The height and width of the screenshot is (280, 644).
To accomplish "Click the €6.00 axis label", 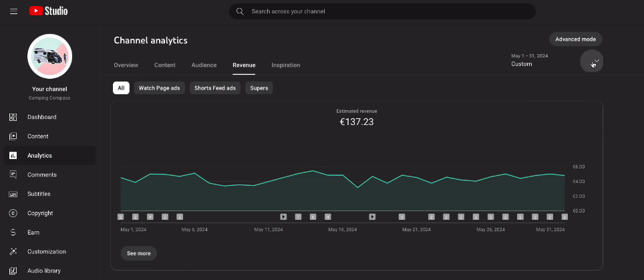I will tap(579, 166).
